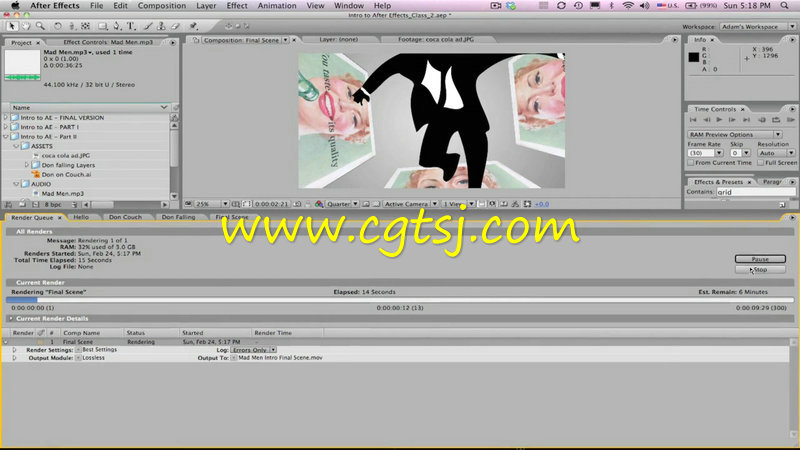Select the Brush tool
Image resolution: width=800 pixels, height=450 pixels.
click(x=147, y=26)
